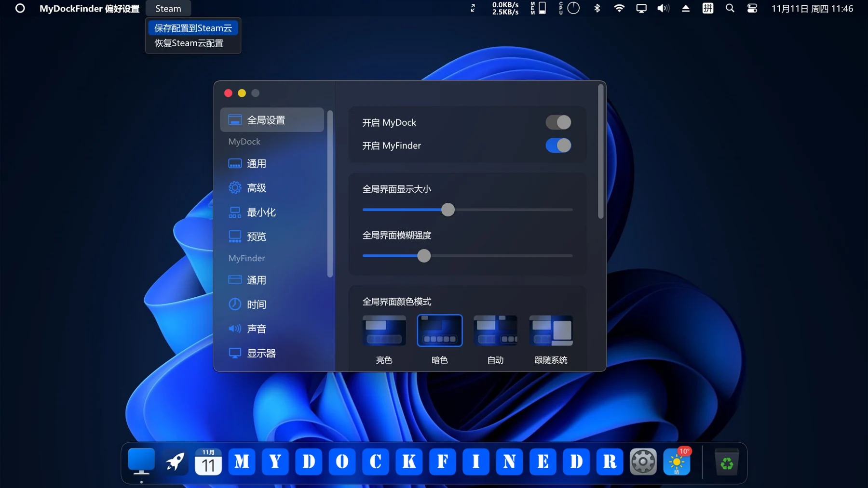Click the Bluetooth icon in menu bar
This screenshot has width=868, height=488.
(597, 8)
